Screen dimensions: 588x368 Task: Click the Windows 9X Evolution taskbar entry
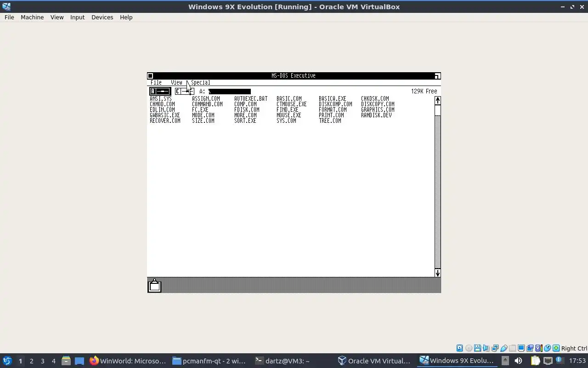[457, 361]
